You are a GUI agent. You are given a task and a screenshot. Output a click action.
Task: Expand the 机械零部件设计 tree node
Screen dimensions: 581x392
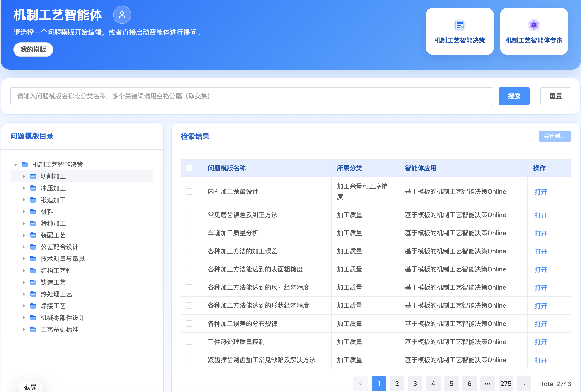tap(24, 317)
